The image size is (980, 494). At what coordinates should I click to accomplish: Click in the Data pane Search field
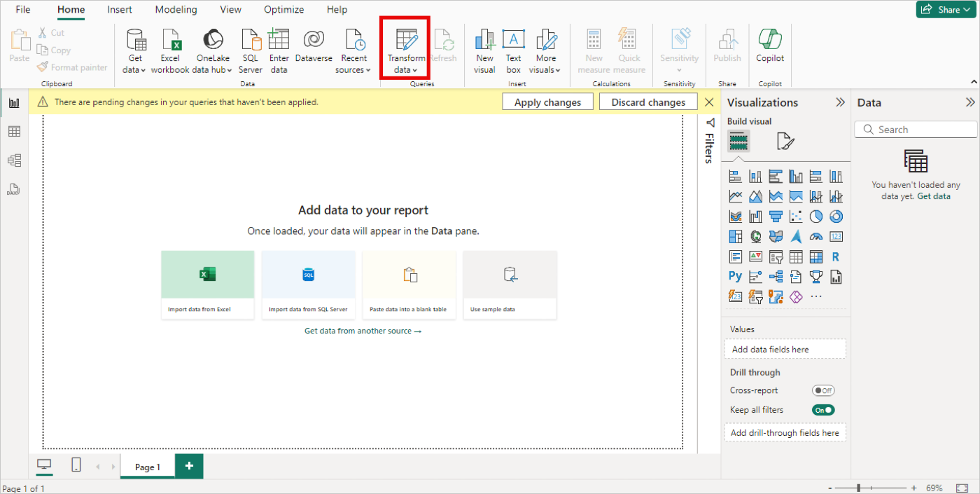tap(916, 130)
